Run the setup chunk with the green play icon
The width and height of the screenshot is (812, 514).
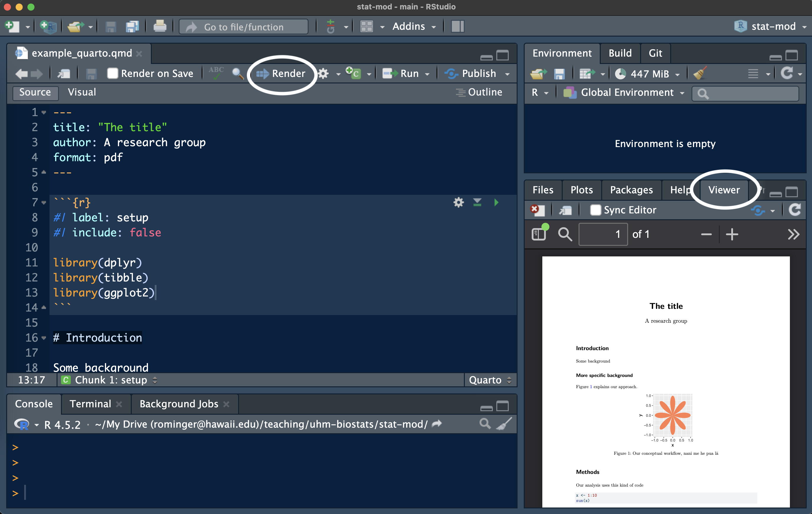(496, 202)
